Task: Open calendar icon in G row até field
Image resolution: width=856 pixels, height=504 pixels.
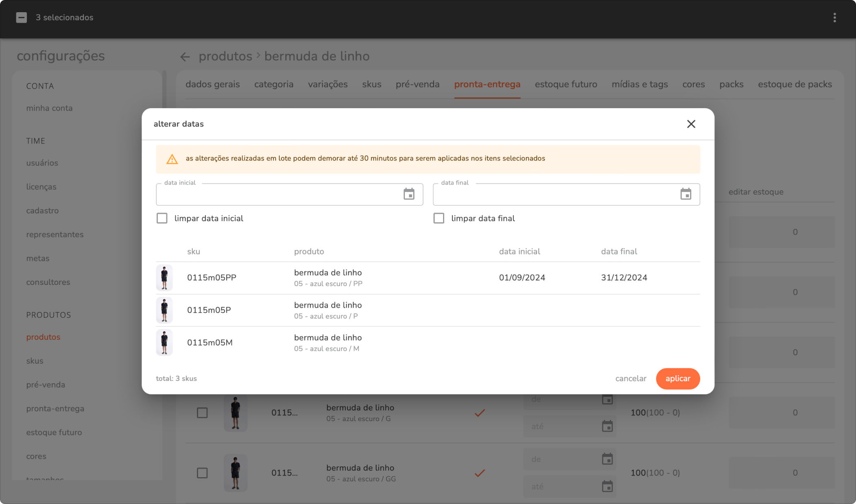Action: [607, 426]
